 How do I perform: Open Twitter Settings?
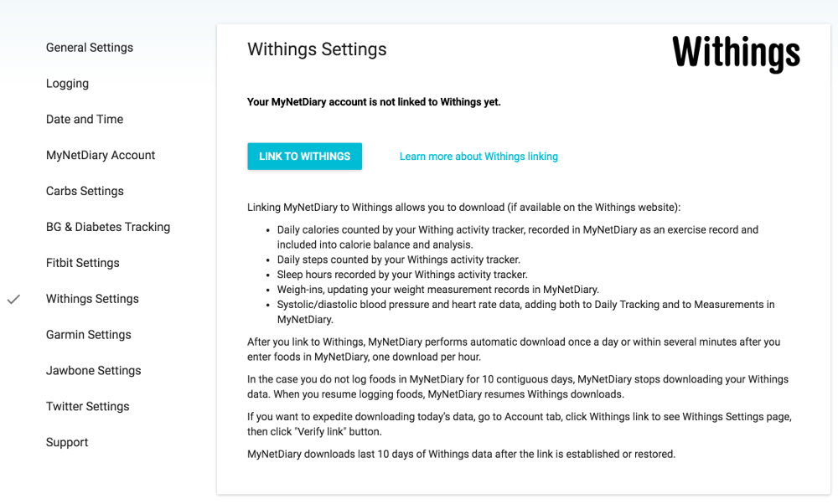(x=88, y=407)
